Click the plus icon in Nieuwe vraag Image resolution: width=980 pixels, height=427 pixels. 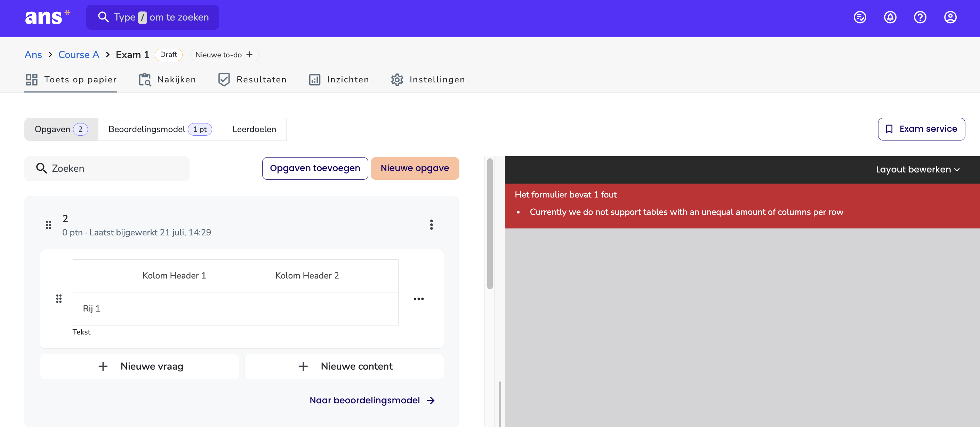pos(103,366)
